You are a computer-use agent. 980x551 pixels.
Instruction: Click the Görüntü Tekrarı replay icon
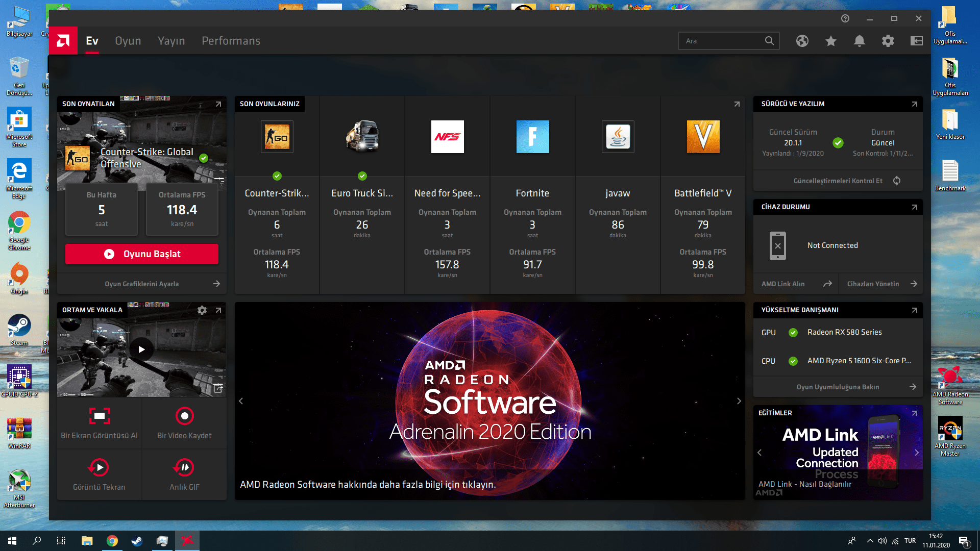click(x=99, y=467)
